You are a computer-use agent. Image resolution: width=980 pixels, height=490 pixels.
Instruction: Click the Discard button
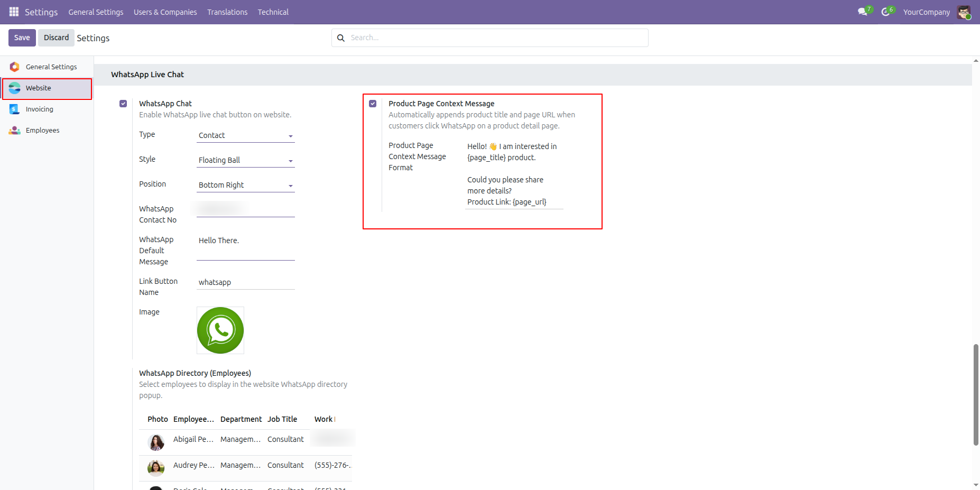(56, 38)
